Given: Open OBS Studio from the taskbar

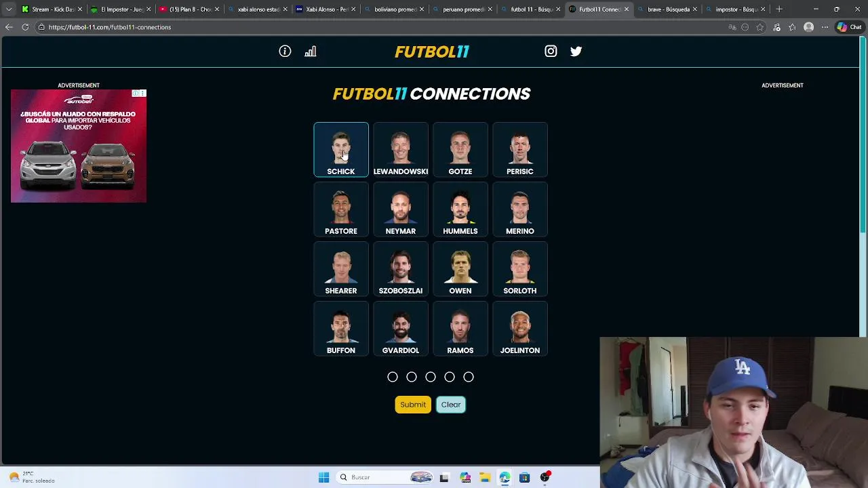Looking at the screenshot, I should pyautogui.click(x=545, y=477).
